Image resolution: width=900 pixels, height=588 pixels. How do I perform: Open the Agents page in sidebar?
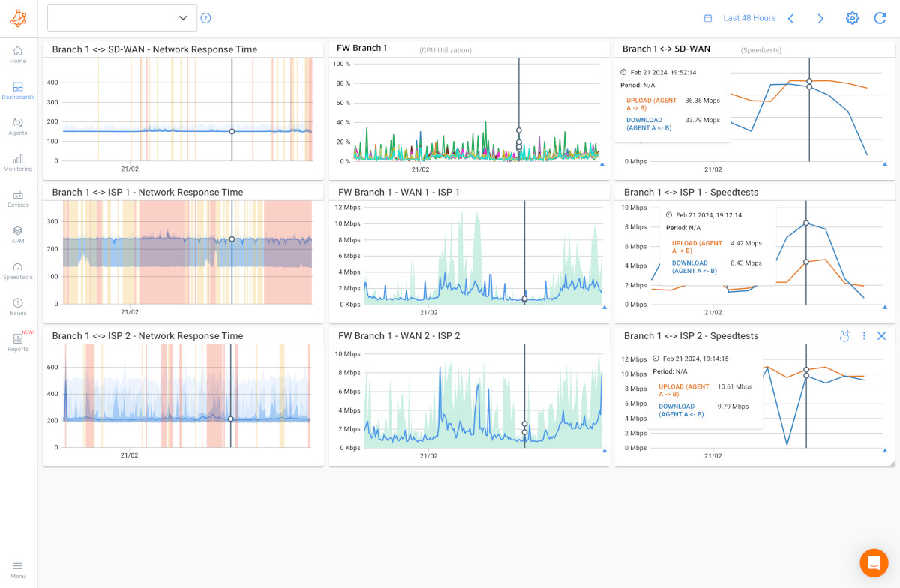[x=18, y=126]
